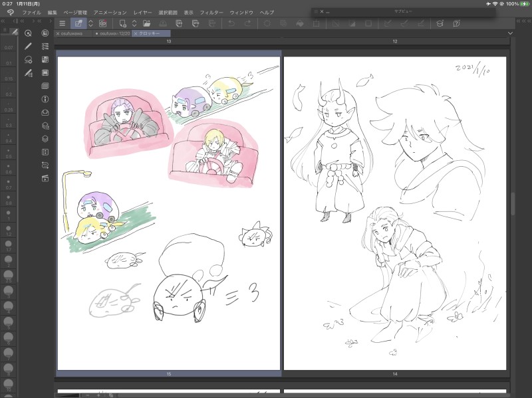Open the ヘルプ menu

[267, 13]
